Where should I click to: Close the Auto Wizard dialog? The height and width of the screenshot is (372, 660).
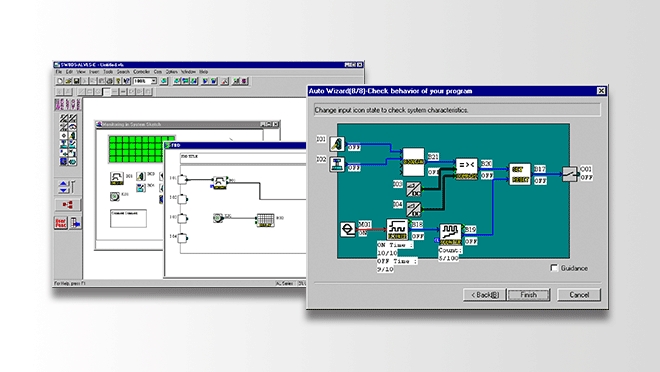coord(601,91)
